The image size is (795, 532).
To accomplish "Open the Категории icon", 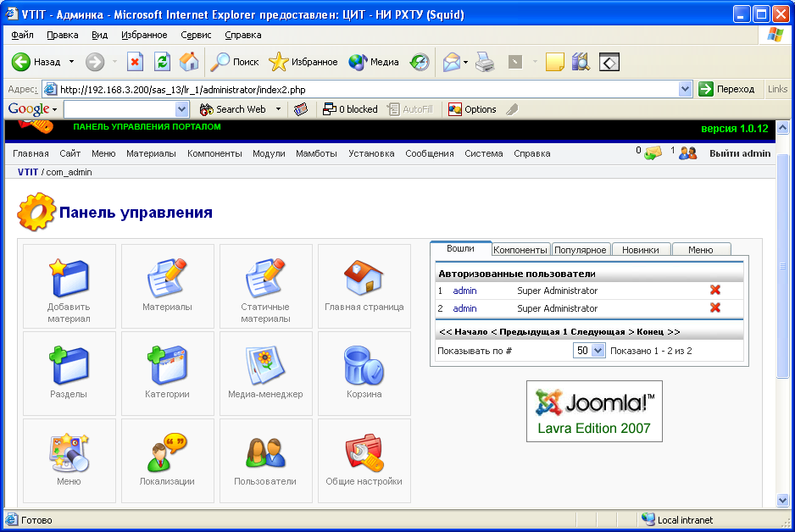I will 167,374.
